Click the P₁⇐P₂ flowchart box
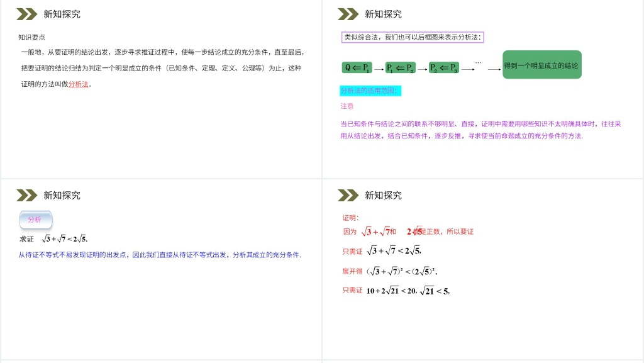 coord(401,67)
